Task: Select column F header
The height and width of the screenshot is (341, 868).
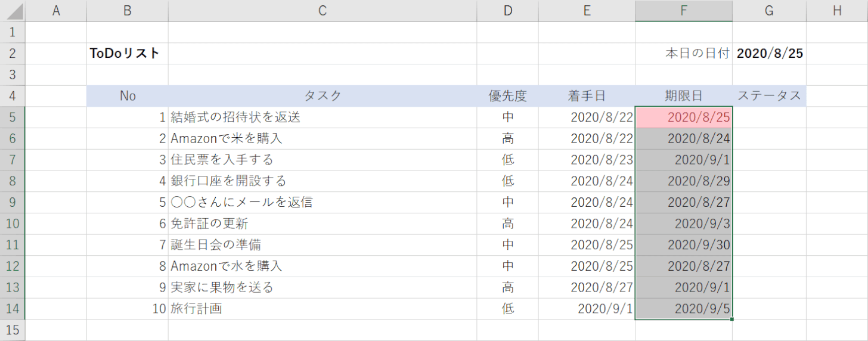Action: click(684, 11)
